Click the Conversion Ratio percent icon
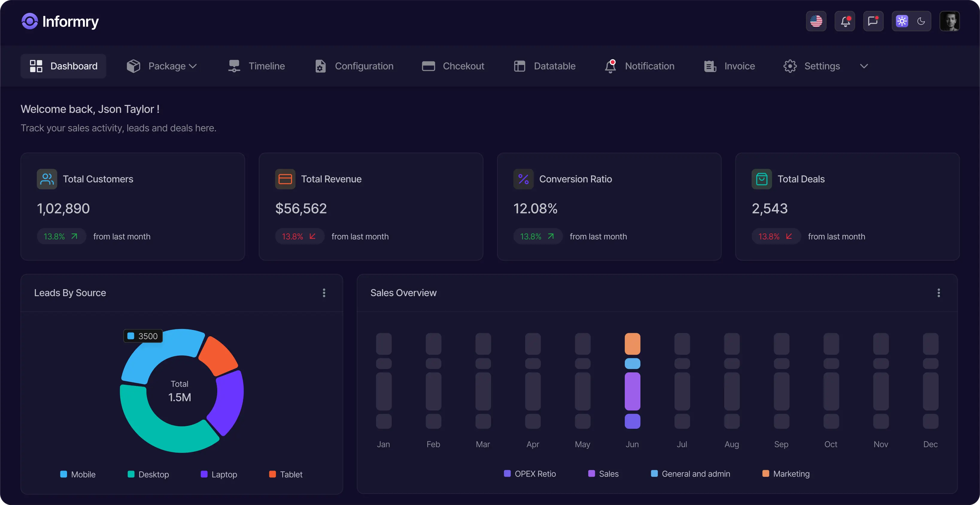 (523, 179)
